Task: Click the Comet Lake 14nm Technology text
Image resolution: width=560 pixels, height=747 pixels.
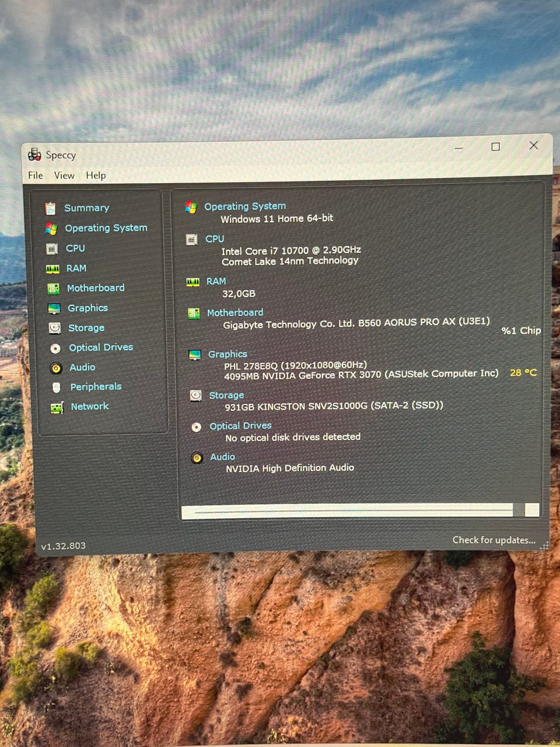Action: pos(290,261)
